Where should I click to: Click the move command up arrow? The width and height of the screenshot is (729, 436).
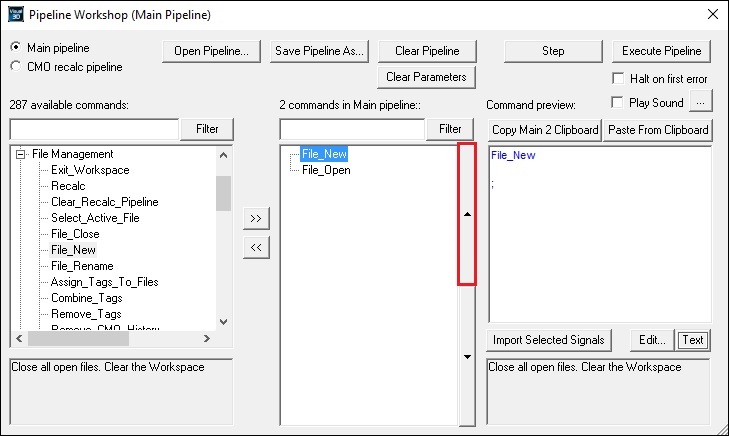pos(467,215)
